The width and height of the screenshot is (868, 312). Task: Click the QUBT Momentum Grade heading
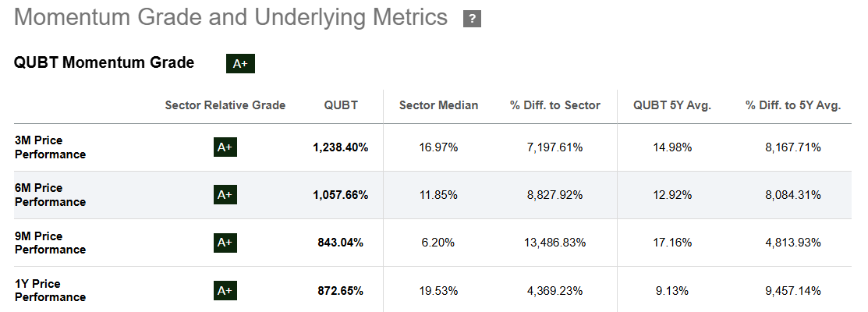[x=104, y=63]
